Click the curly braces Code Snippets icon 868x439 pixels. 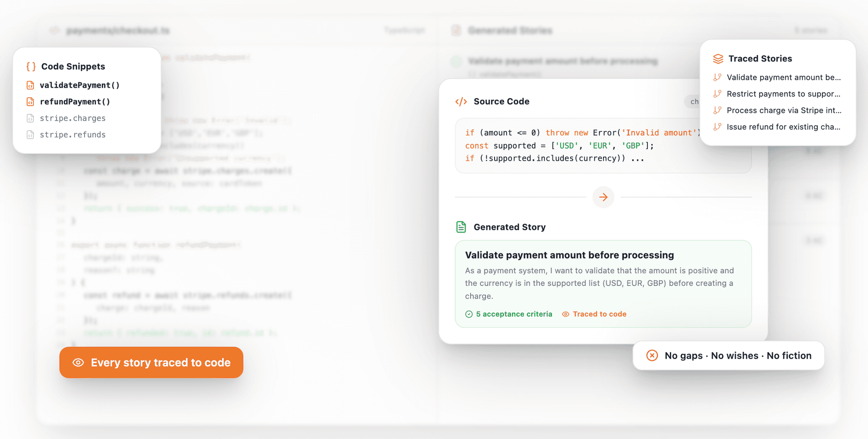pos(30,66)
